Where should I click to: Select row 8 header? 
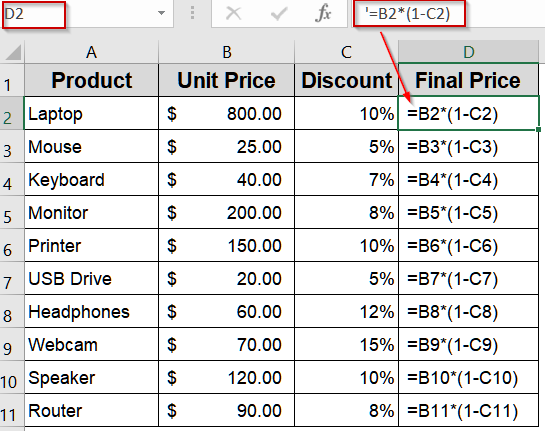coord(12,311)
